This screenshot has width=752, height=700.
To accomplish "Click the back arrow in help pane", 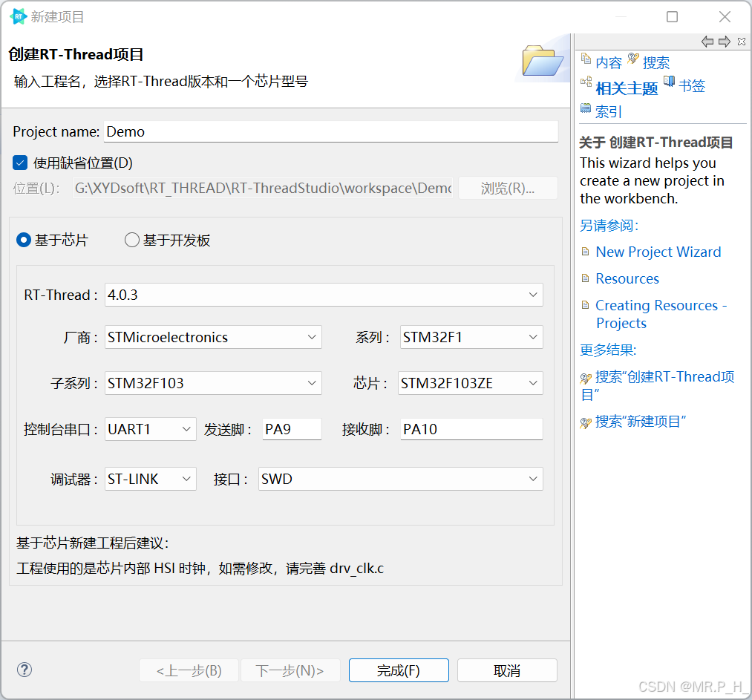I will [x=707, y=42].
